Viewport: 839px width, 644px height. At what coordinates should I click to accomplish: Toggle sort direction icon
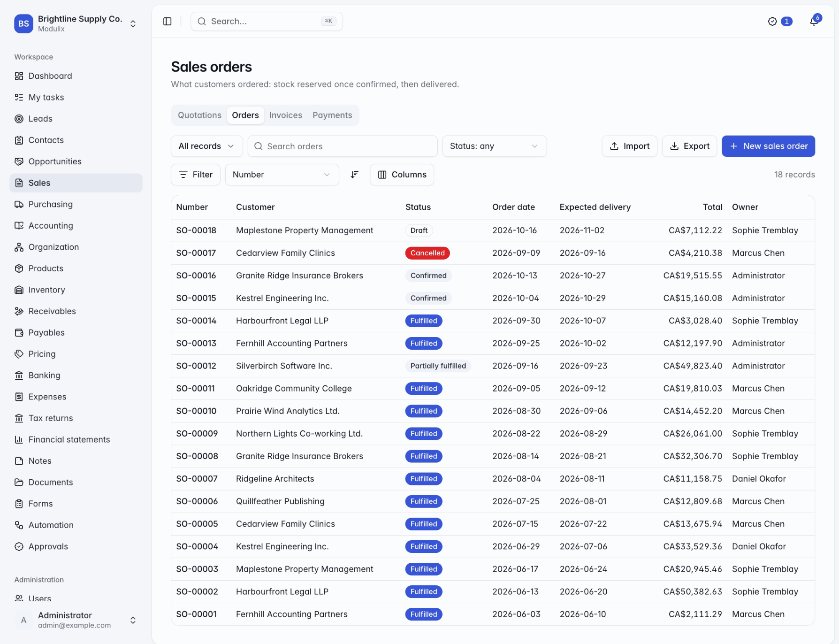click(355, 175)
